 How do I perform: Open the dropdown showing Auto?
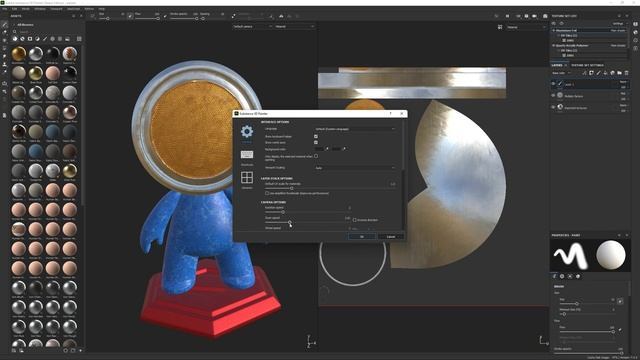pos(355,168)
